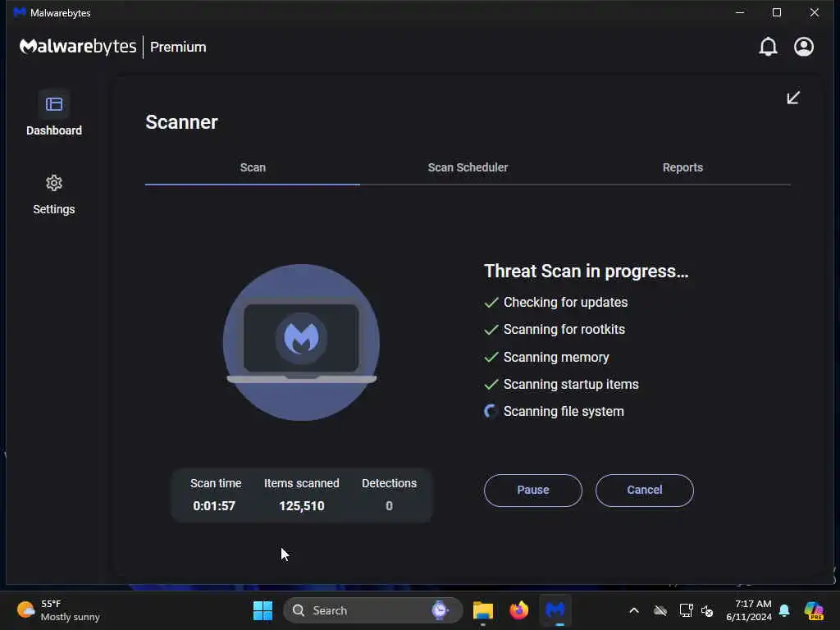Open Settings gear in sidebar
Screen dimensions: 840x630
coord(54,195)
